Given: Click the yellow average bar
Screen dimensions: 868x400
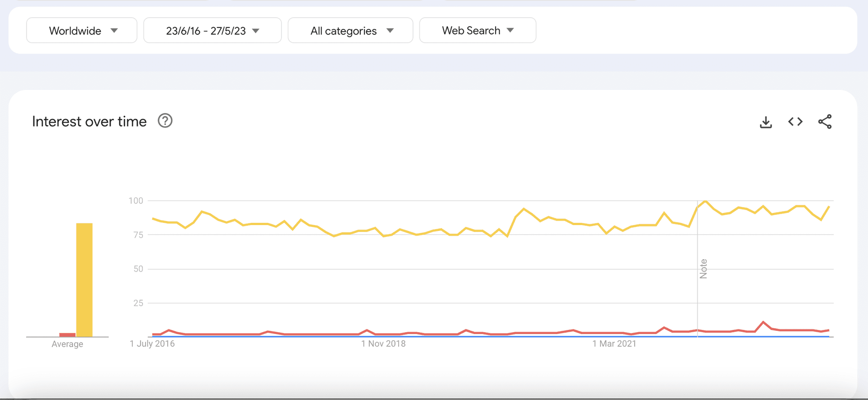Looking at the screenshot, I should click(x=84, y=280).
